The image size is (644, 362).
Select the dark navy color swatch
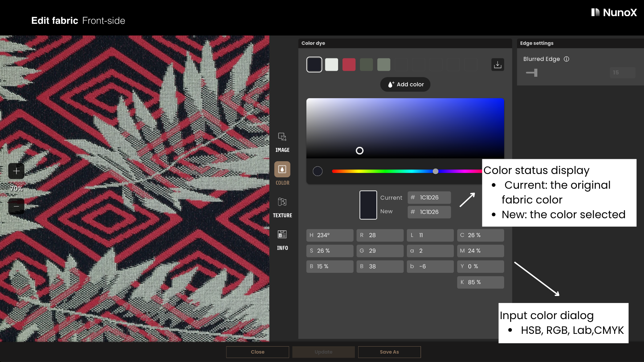coord(314,65)
